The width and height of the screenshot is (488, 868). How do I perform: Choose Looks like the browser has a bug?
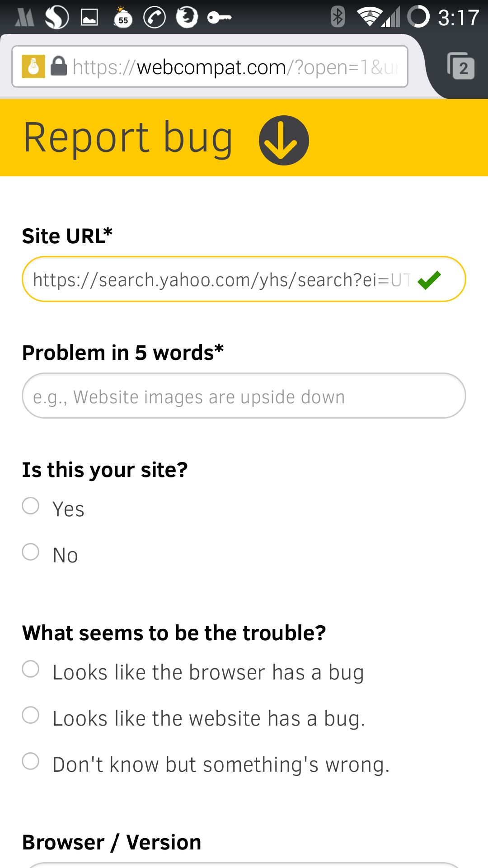pos(31,669)
